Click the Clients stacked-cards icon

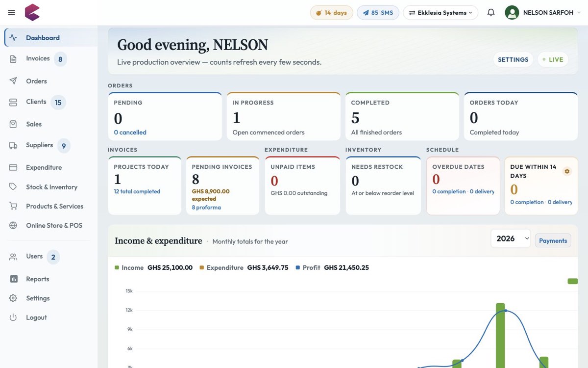13,102
